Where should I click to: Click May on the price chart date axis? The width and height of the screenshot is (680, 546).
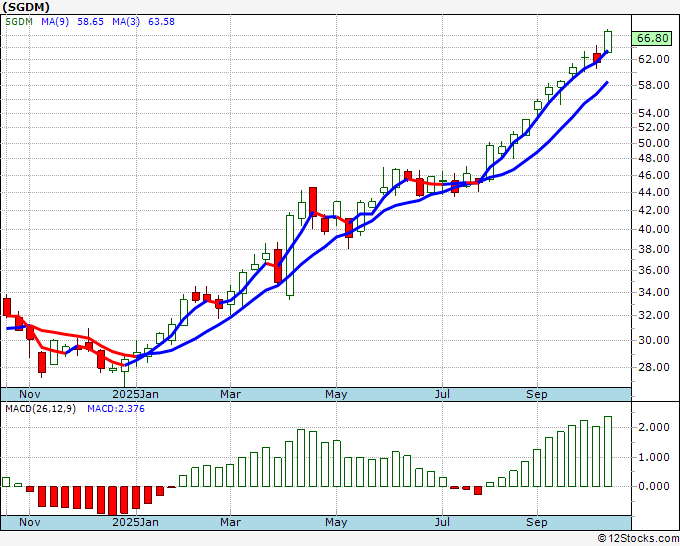pos(336,394)
